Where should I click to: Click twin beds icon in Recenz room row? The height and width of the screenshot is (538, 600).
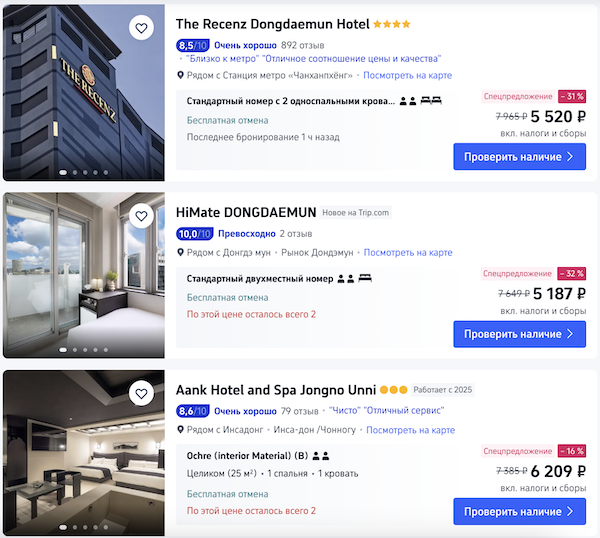431,101
